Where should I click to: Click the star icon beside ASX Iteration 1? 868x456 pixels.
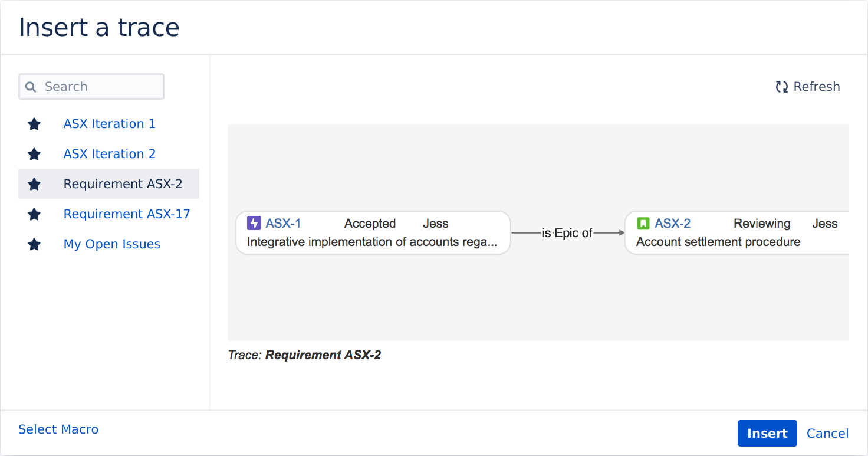34,124
